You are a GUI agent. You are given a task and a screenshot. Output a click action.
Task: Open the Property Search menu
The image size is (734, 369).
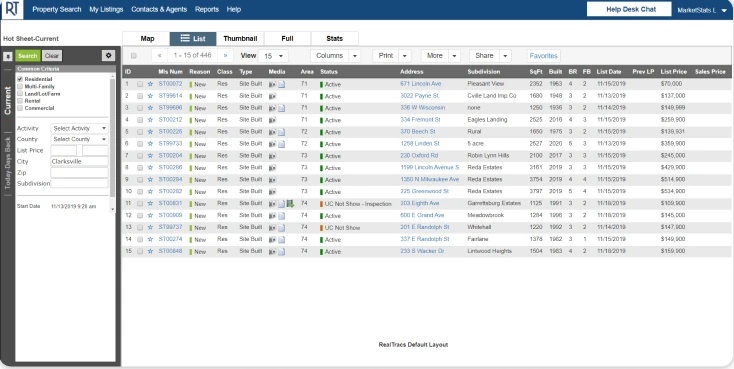[x=57, y=9]
